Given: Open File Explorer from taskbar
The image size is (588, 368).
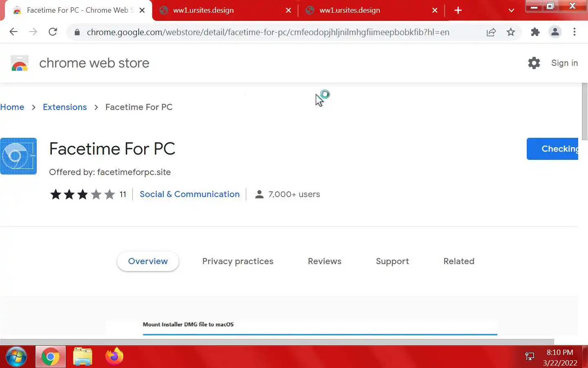Looking at the screenshot, I should point(82,357).
